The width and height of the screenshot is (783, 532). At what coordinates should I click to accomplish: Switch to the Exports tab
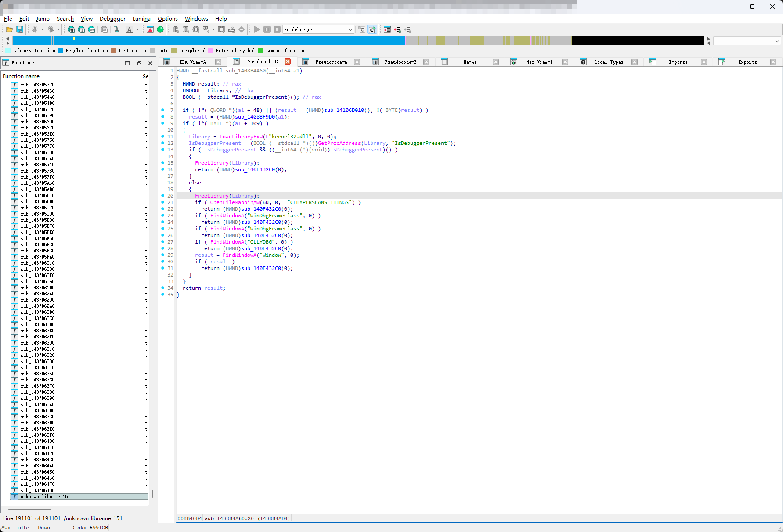tap(747, 62)
